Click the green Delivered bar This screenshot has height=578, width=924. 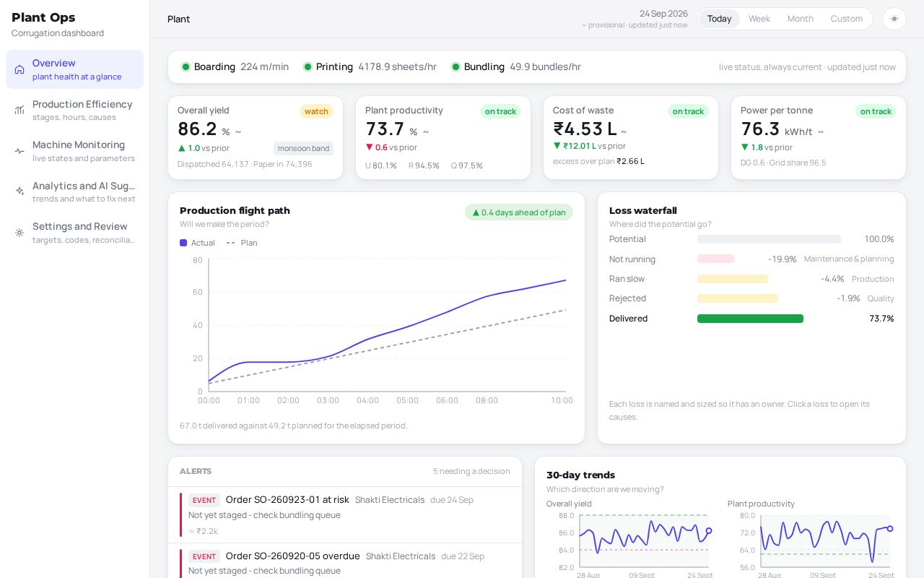point(750,319)
